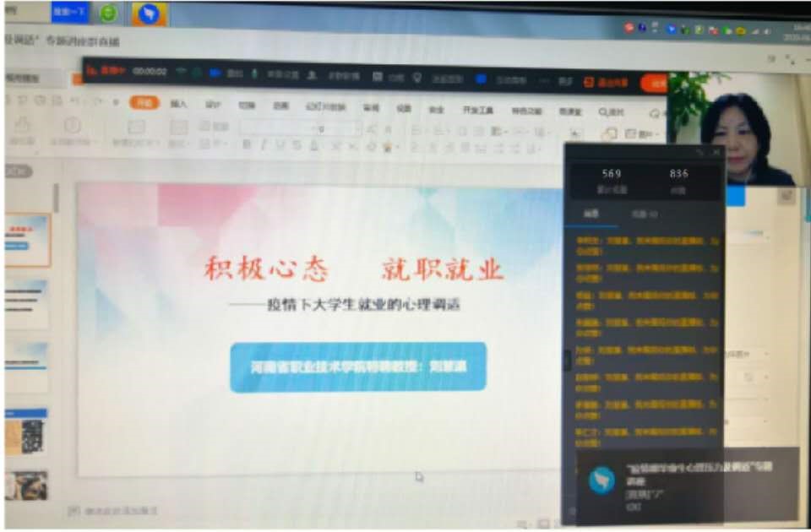Click the red exit-sharing button
The width and height of the screenshot is (811, 532).
[x=607, y=82]
